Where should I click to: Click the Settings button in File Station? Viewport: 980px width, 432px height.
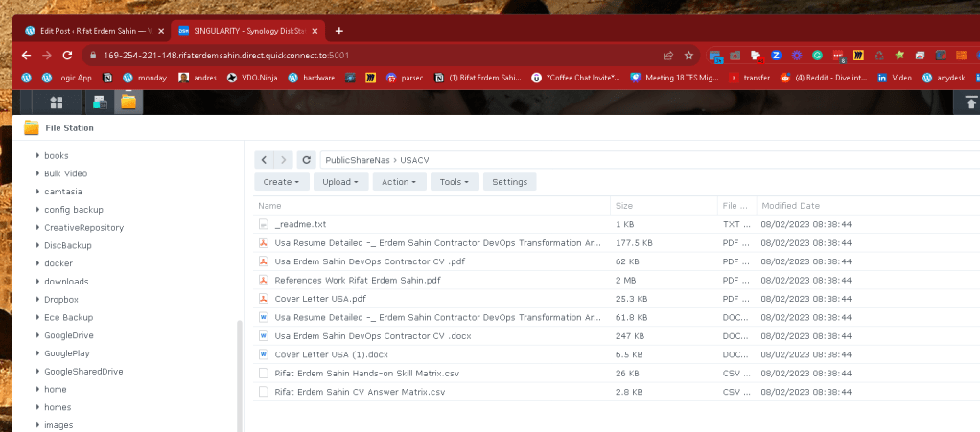[x=509, y=182]
